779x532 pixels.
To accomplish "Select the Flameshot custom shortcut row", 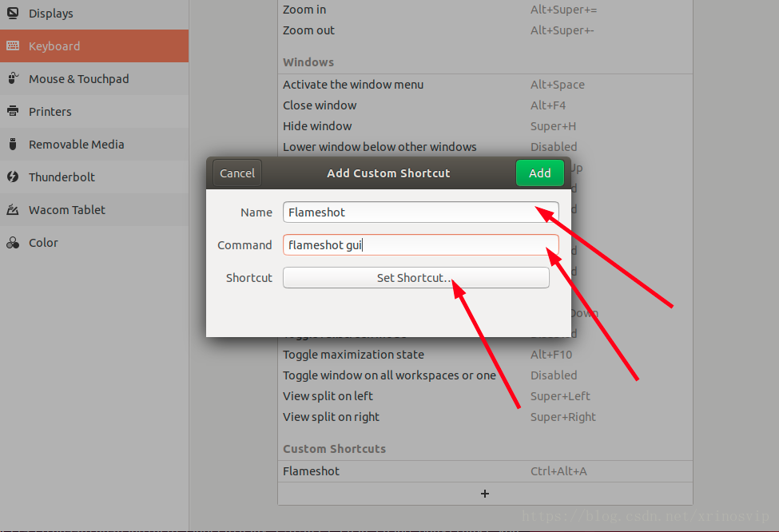I will click(x=485, y=471).
